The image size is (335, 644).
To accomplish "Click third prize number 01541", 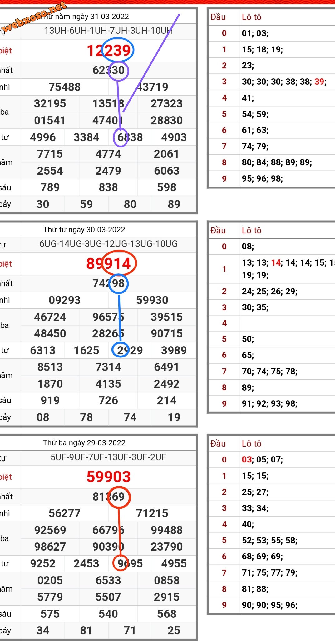I will point(50,120).
